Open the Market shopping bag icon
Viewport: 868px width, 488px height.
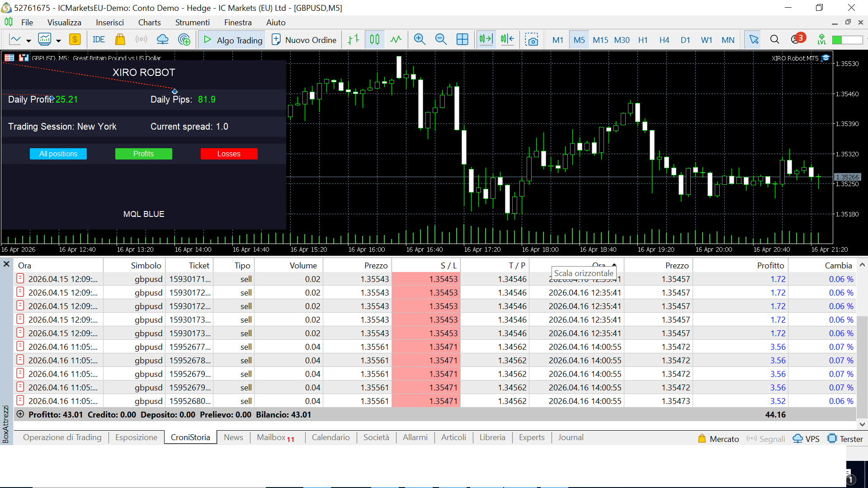click(120, 40)
